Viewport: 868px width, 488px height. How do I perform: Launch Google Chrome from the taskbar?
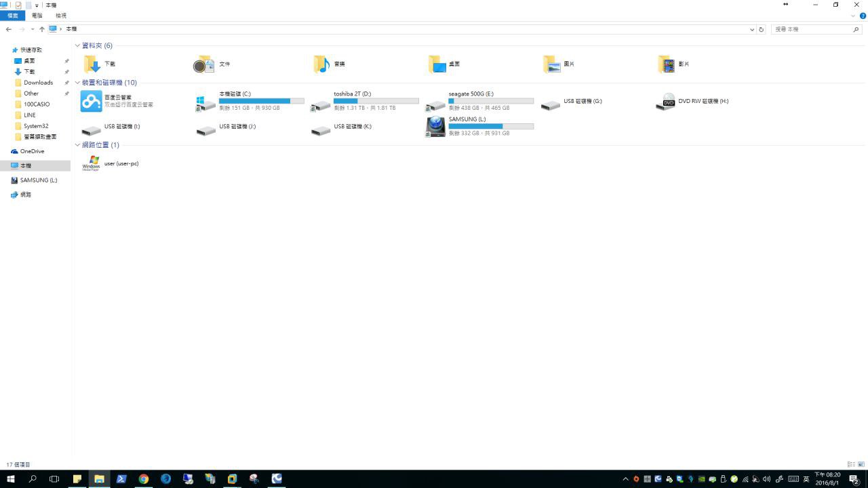(144, 479)
